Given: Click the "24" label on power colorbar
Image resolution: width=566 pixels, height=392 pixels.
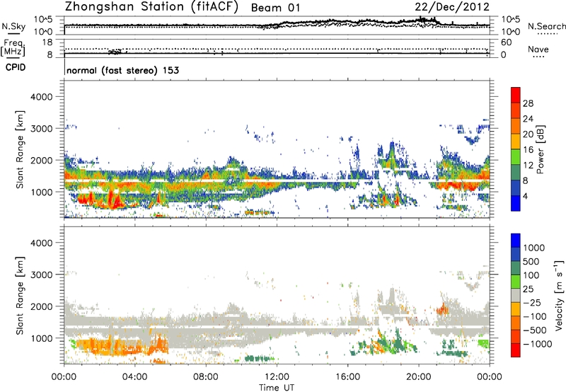Looking at the screenshot, I should [x=528, y=119].
